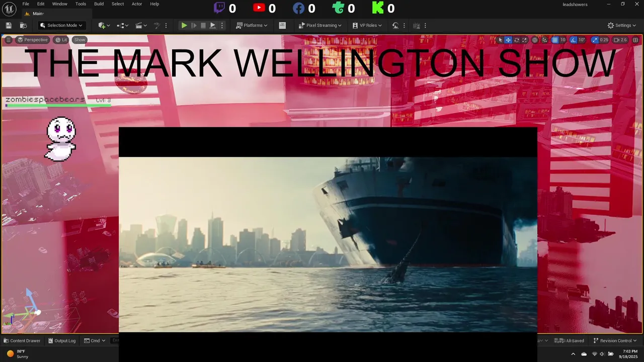The image size is (644, 362).
Task: Adjust camera speed 2.6 setting
Action: [x=620, y=40]
